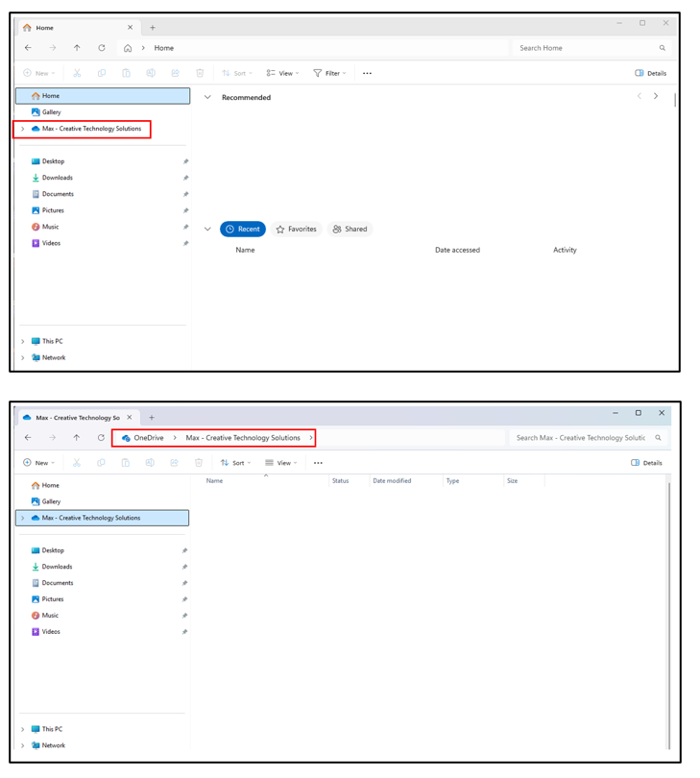Go up one level from the OneDrive folder
700x778 pixels.
77,438
